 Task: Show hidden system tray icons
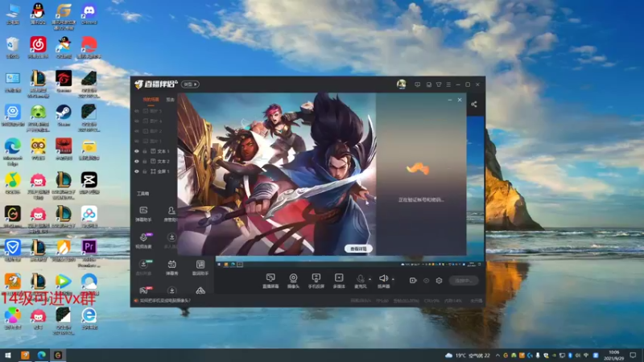(x=497, y=356)
